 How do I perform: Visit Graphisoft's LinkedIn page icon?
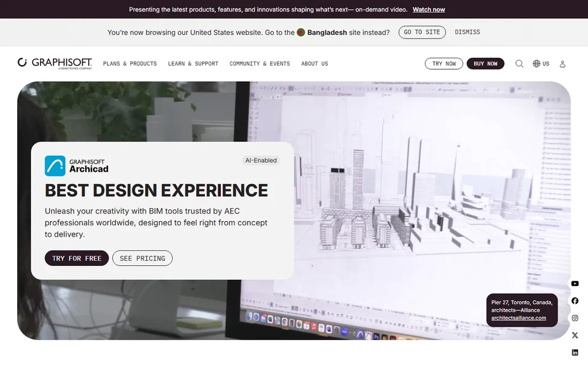575,352
